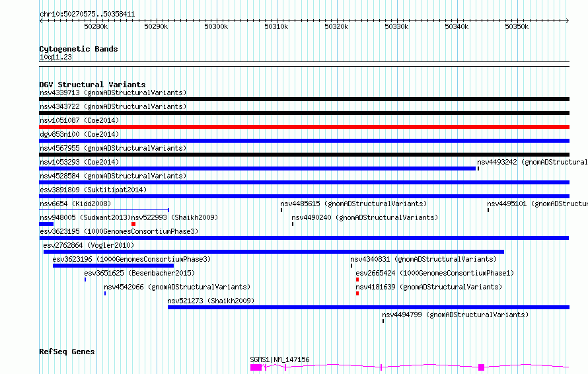Click the blue bar under esv3623195
588x374 pixels.
tap(304, 238)
